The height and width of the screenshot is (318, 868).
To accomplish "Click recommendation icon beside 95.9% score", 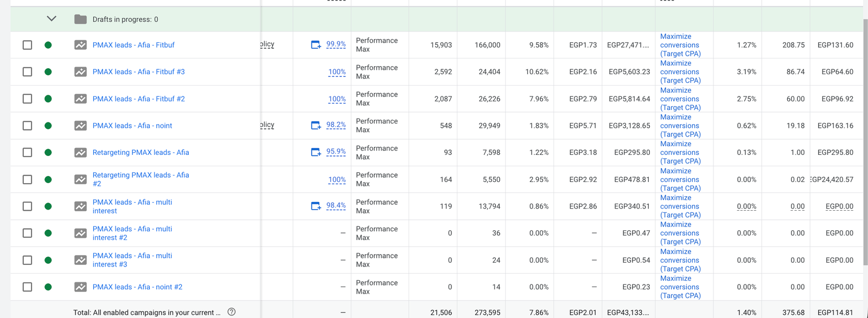I will (316, 153).
